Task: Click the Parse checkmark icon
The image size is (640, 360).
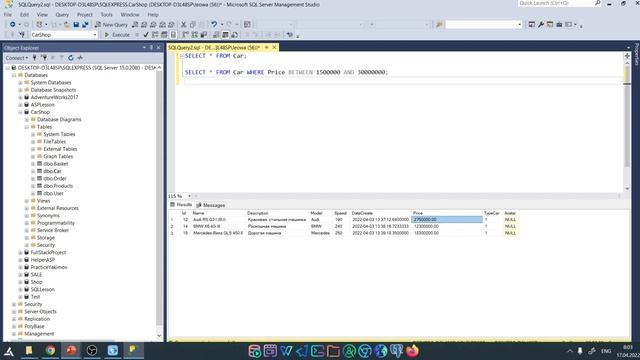Action: pos(146,35)
